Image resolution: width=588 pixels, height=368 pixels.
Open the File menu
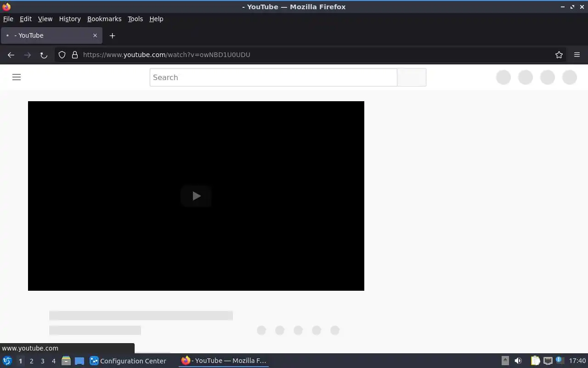click(8, 19)
